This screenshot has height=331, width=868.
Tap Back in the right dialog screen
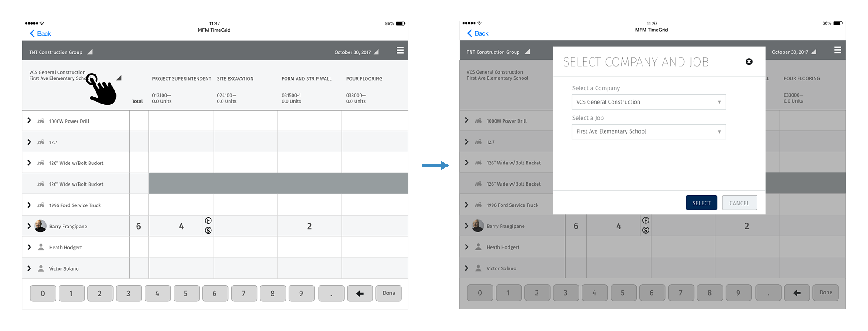click(x=478, y=33)
